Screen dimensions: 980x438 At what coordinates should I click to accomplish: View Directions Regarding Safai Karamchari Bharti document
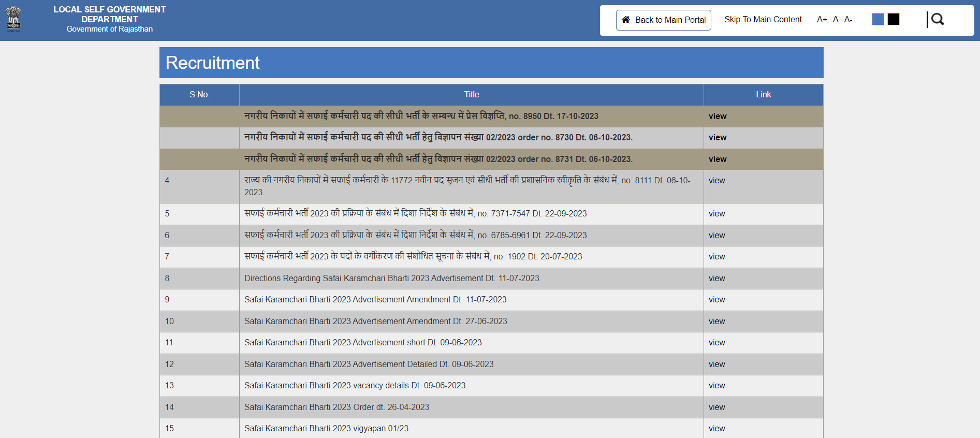(x=717, y=278)
